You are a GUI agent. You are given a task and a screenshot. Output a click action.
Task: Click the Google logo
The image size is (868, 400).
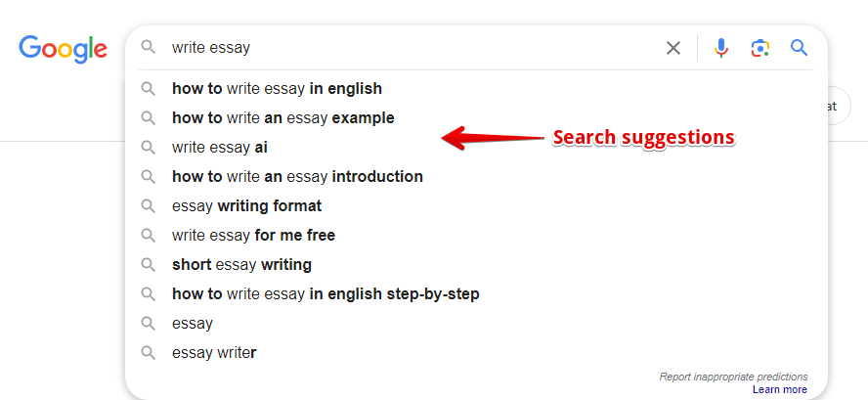point(63,49)
